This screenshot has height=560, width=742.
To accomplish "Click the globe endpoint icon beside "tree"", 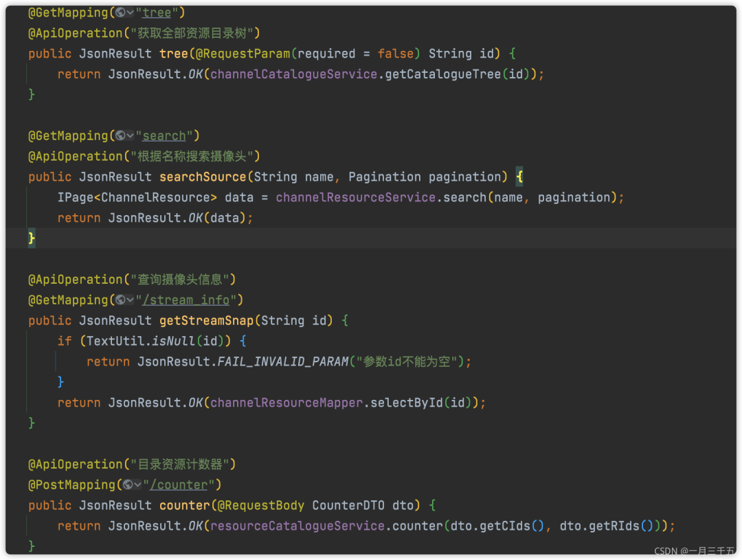I will tap(120, 12).
